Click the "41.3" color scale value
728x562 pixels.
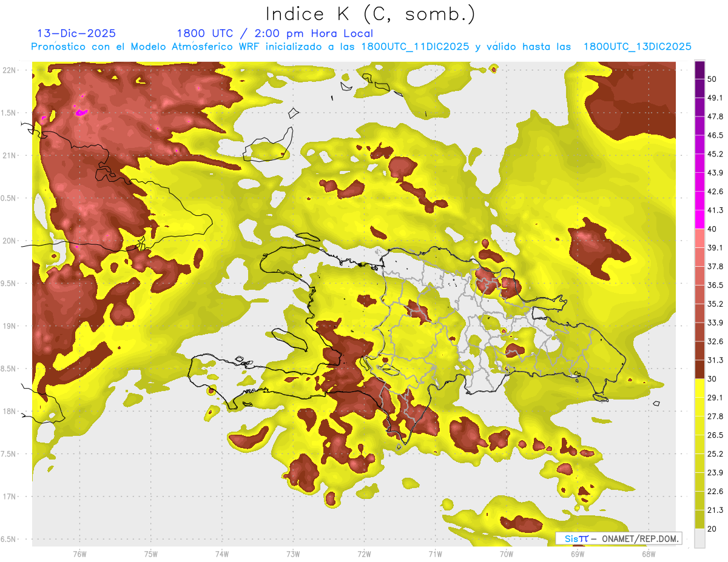715,210
